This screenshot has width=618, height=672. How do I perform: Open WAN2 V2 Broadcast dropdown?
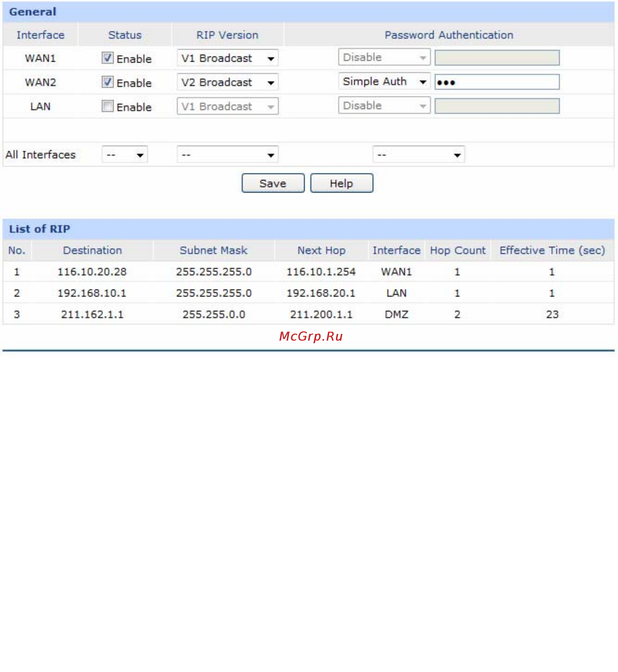(x=228, y=82)
